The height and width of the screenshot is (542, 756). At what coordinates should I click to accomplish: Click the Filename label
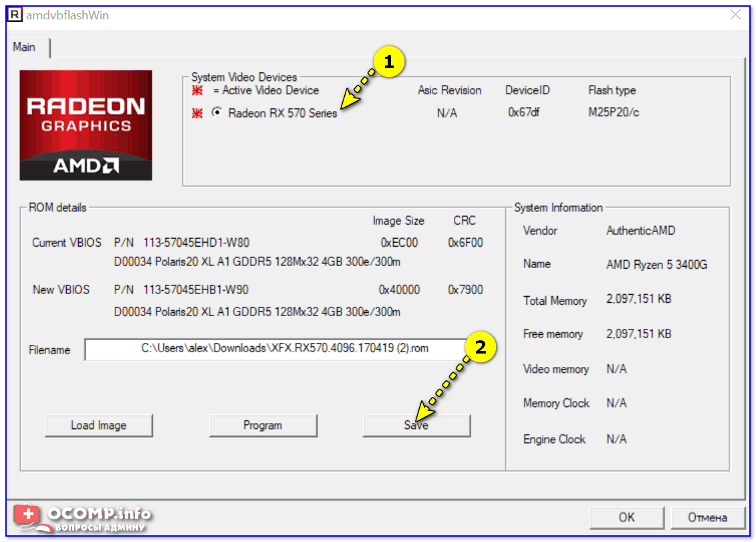tap(49, 350)
